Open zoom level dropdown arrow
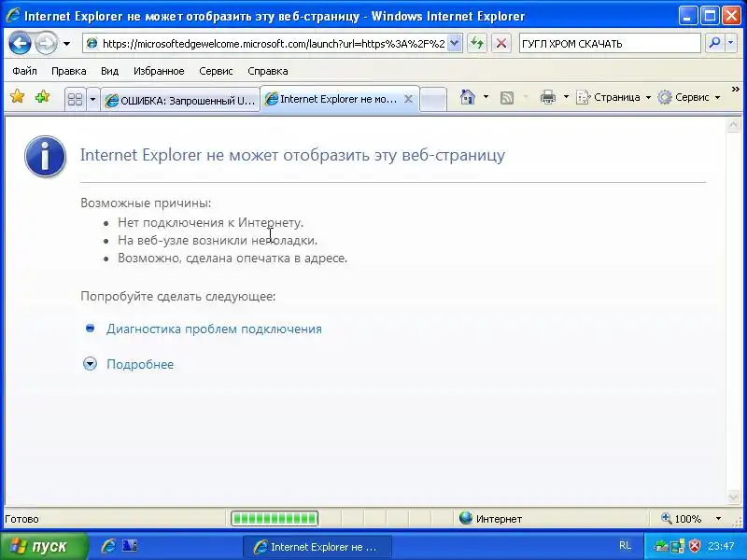 [x=718, y=518]
